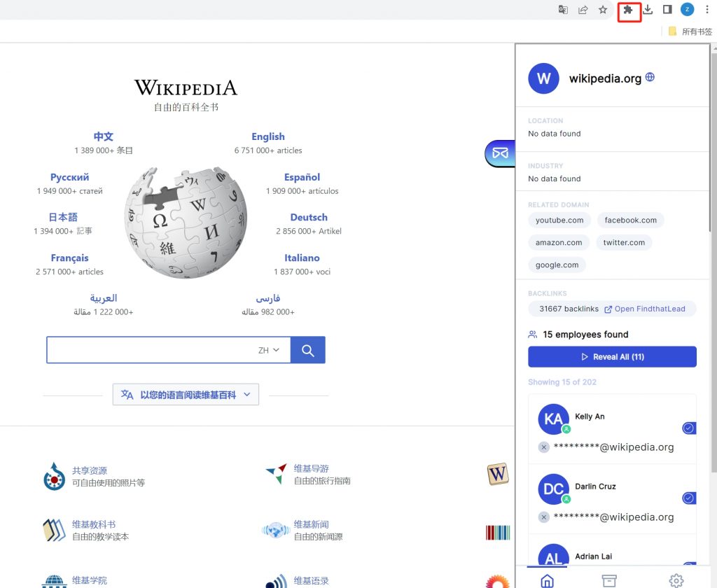Image resolution: width=717 pixels, height=588 pixels.
Task: Open the العربية Wikipedia link
Action: [x=104, y=298]
